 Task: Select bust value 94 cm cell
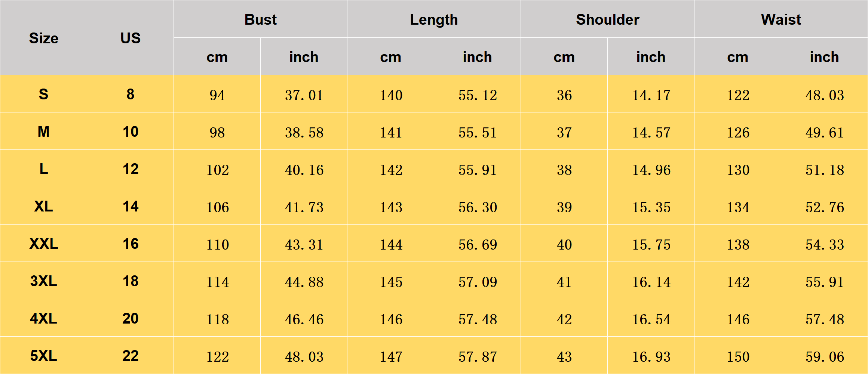[x=217, y=94]
